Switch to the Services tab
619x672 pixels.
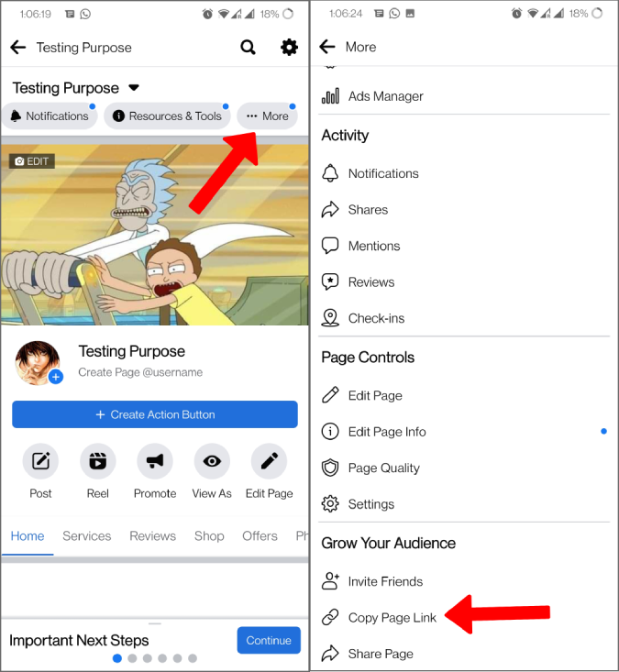point(86,536)
